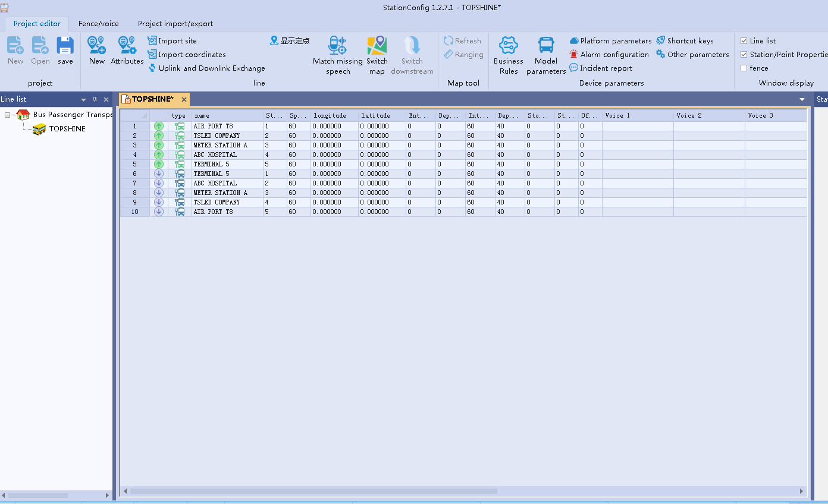Enable the fence checkbox
Viewport: 828px width, 504px height.
(x=744, y=68)
